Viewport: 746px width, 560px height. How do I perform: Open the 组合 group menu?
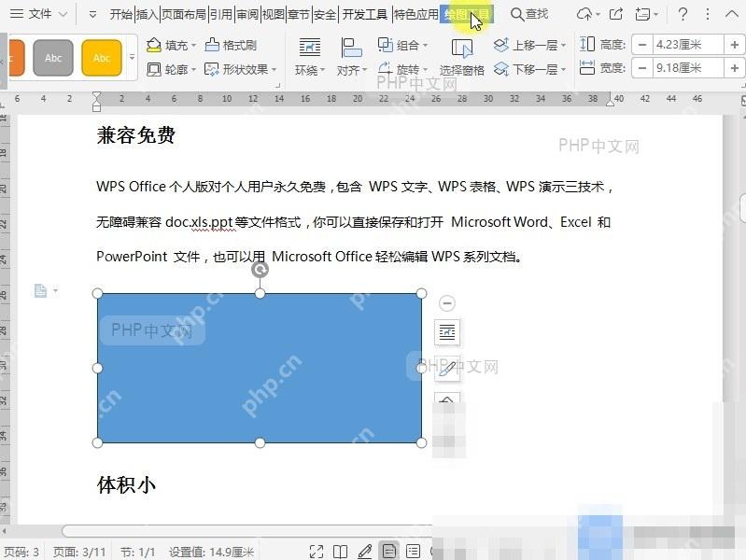click(403, 45)
